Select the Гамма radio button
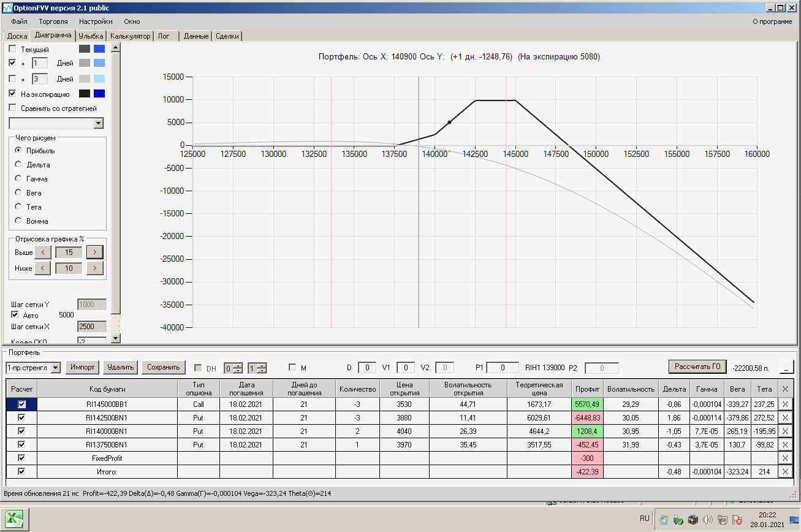Image resolution: width=801 pixels, height=532 pixels. [18, 178]
